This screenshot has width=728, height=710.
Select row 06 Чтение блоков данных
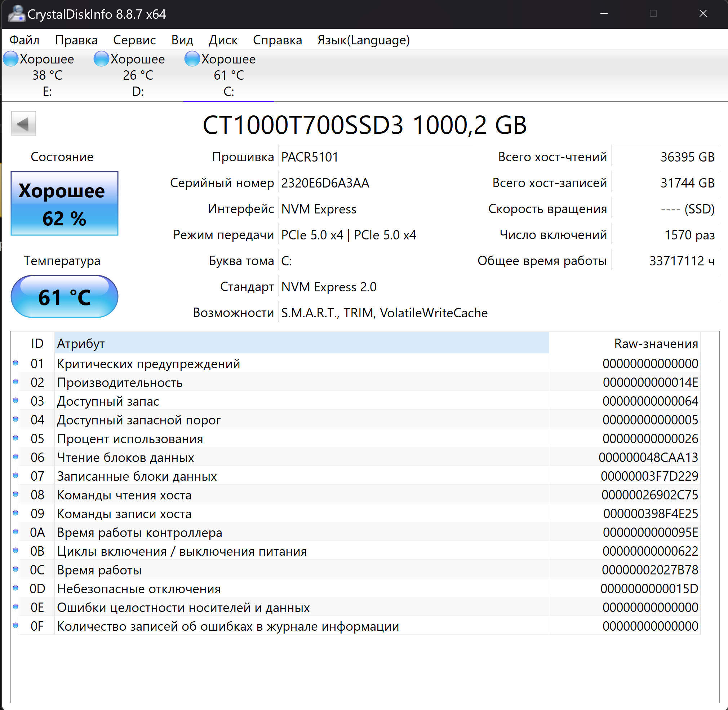[356, 457]
